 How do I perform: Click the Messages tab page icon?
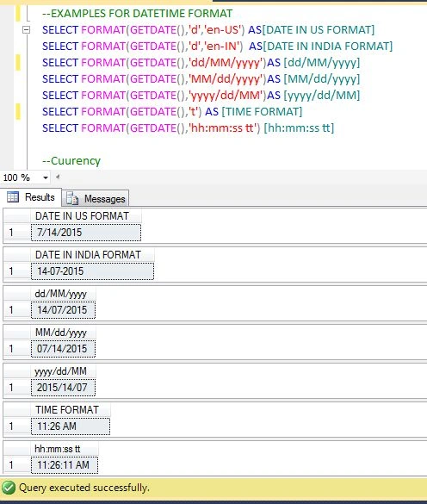tap(72, 199)
